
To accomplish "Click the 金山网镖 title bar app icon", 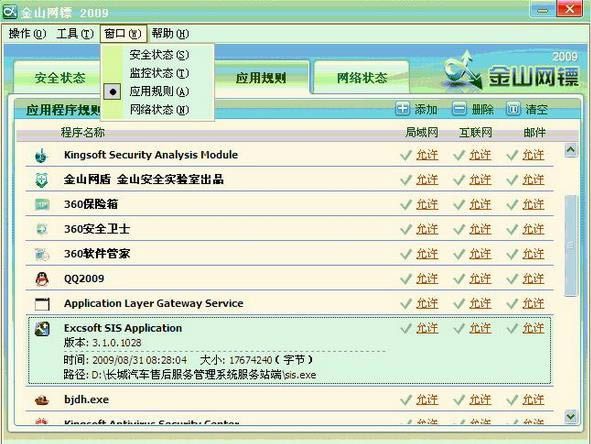I will pos(9,11).
